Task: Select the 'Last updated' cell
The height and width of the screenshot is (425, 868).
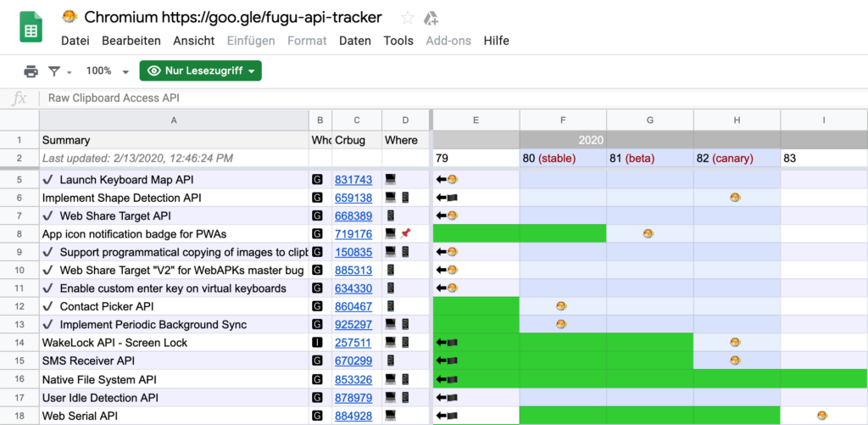Action: [x=174, y=159]
